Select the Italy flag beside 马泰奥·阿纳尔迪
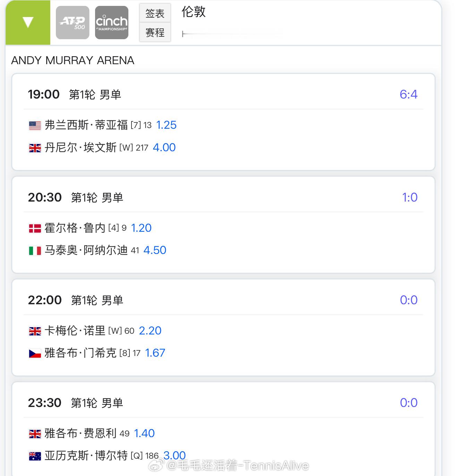 (x=35, y=250)
